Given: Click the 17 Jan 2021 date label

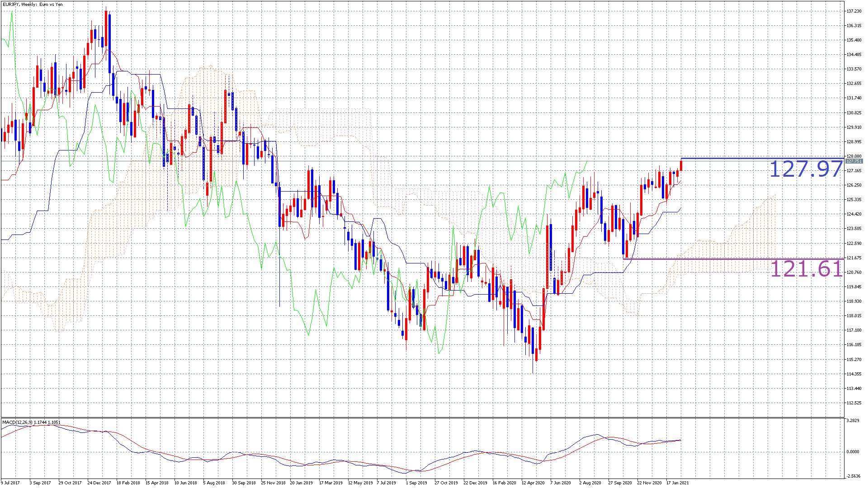Looking at the screenshot, I should click(677, 483).
